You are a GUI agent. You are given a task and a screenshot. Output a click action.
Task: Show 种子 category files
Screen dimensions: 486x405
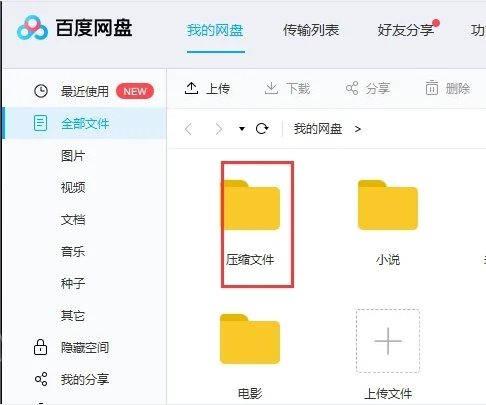click(x=73, y=283)
